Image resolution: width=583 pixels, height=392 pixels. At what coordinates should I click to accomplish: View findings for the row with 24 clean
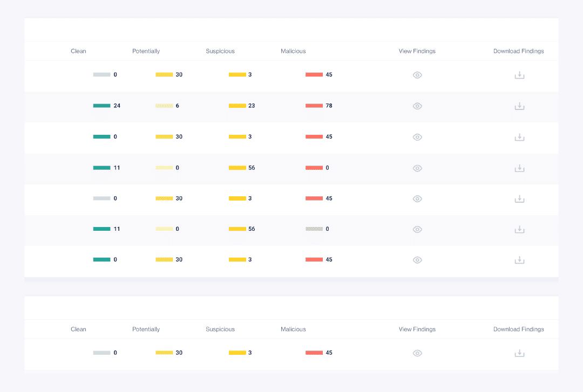tap(417, 106)
